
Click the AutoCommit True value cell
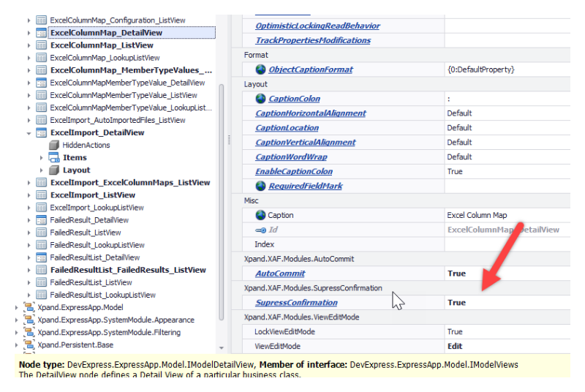pyautogui.click(x=507, y=274)
